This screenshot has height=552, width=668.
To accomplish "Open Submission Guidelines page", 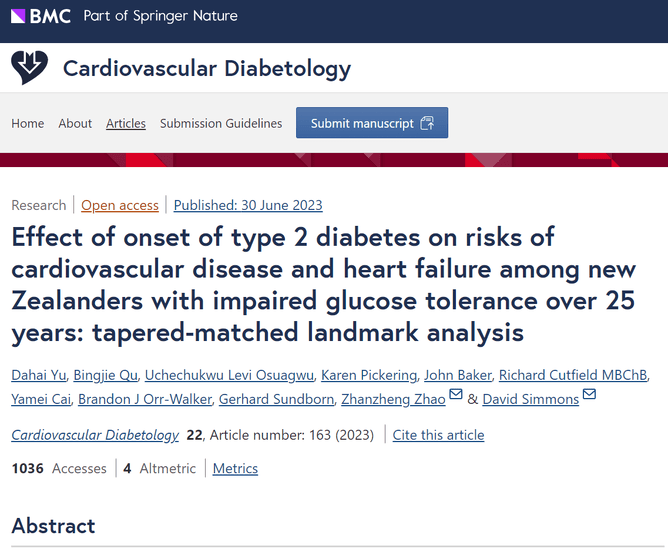I will pyautogui.click(x=221, y=123).
